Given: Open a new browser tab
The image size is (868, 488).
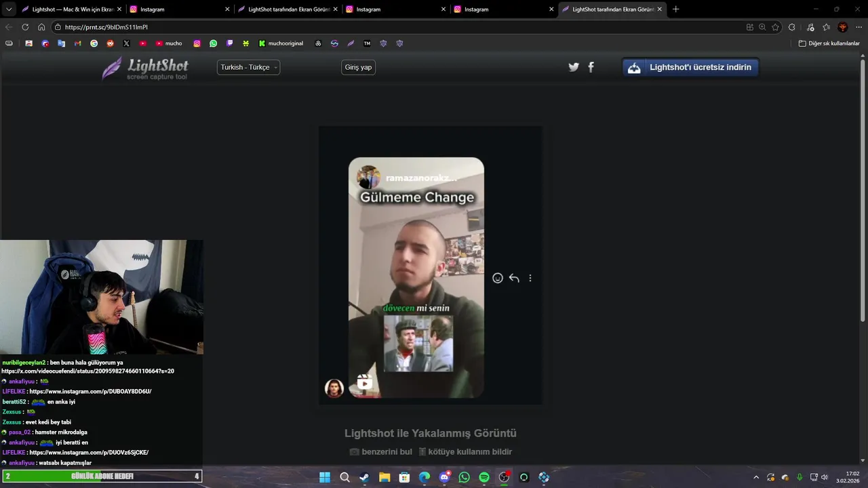Looking at the screenshot, I should click(x=675, y=9).
